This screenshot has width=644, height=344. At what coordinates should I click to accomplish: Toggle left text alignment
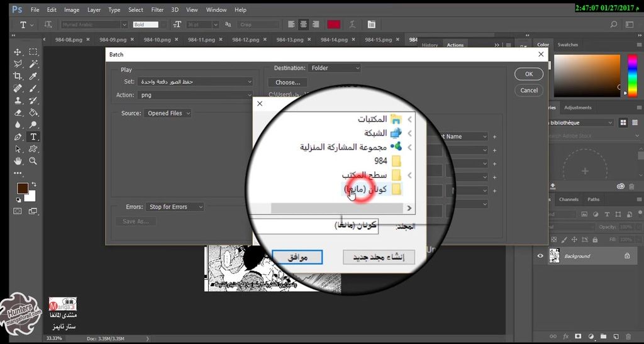pyautogui.click(x=291, y=25)
